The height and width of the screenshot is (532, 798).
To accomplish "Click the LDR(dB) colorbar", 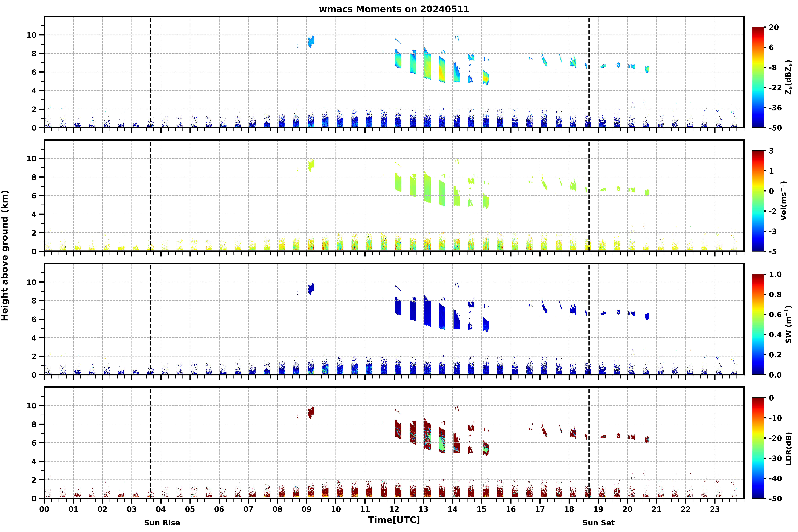I will (x=758, y=448).
